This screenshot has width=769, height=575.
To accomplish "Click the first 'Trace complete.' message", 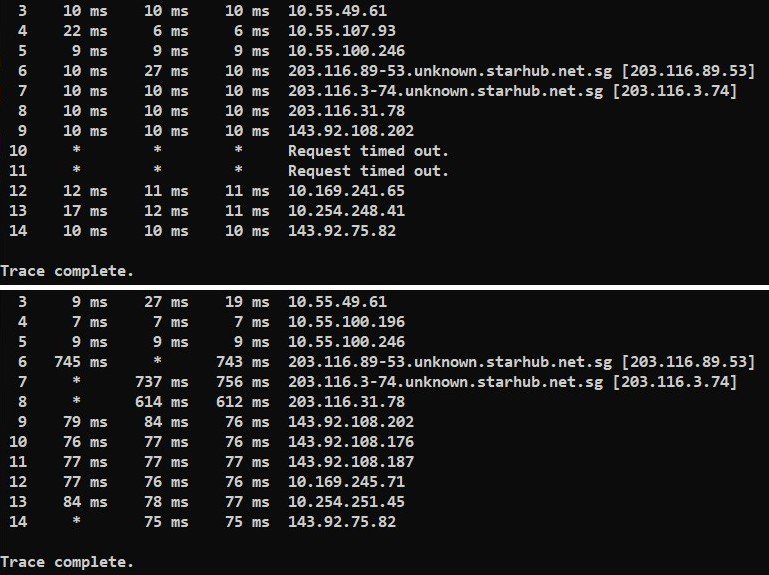I will pos(66,271).
